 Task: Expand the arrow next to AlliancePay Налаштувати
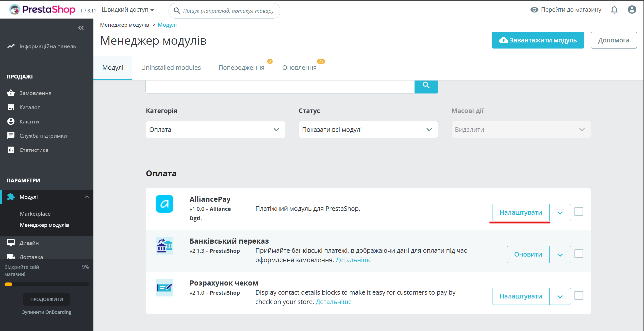[x=560, y=213]
